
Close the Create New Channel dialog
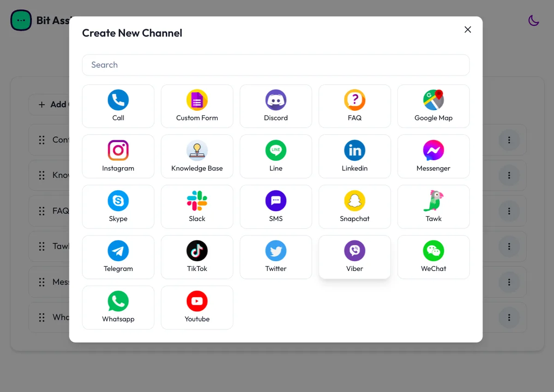coord(468,30)
